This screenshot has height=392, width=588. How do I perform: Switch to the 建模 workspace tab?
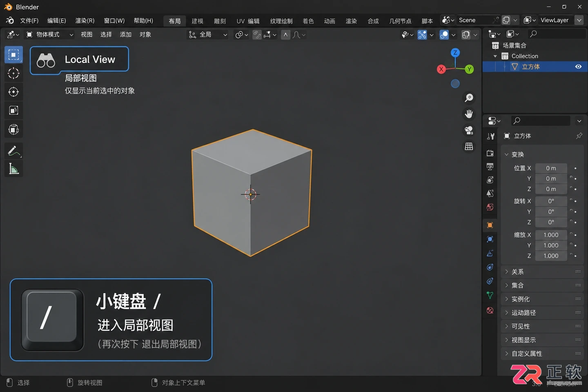[x=198, y=21]
